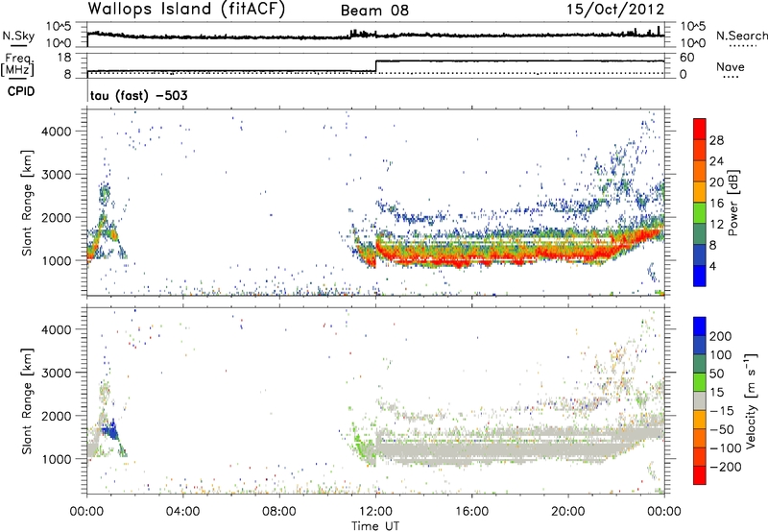
Task: Select the '20' value on Power color bar
Action: tap(716, 182)
